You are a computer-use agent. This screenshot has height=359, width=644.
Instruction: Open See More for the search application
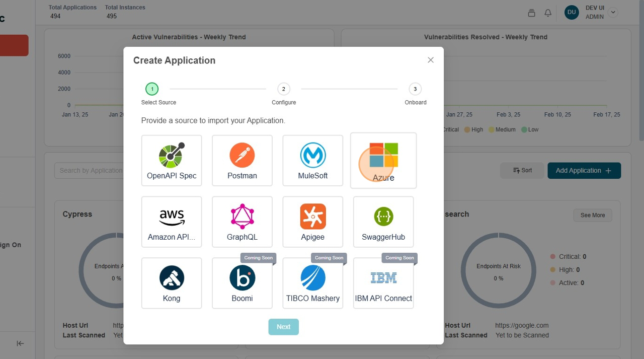tap(592, 215)
